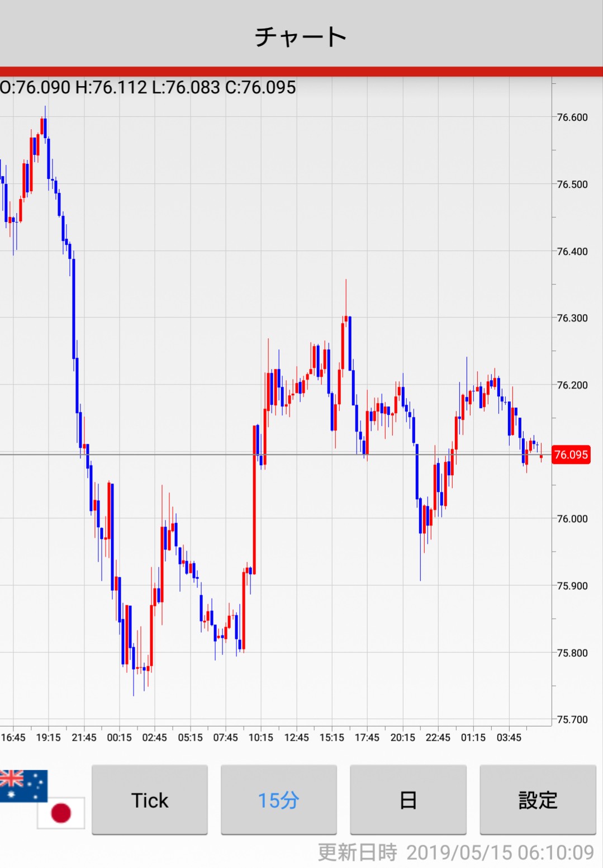Select the 22:45 time axis label
Viewport: 603px width, 868px height.
pyautogui.click(x=438, y=737)
